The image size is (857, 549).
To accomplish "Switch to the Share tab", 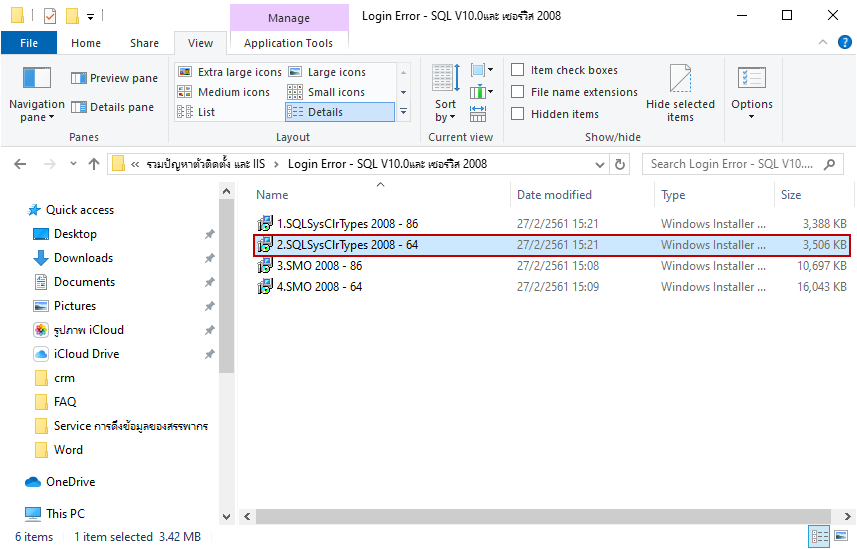I will (144, 43).
